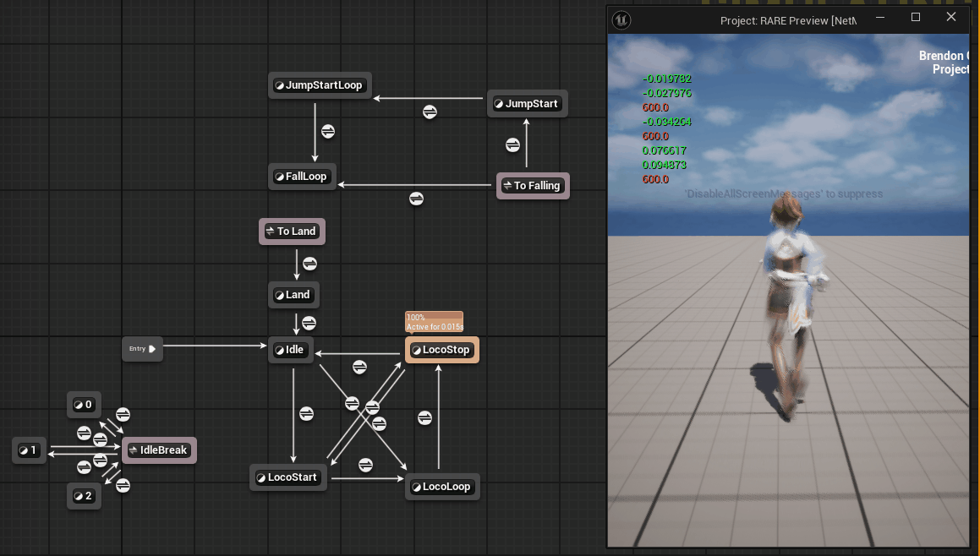980x556 pixels.
Task: Select the IdleBreak conduit node
Action: tap(159, 450)
